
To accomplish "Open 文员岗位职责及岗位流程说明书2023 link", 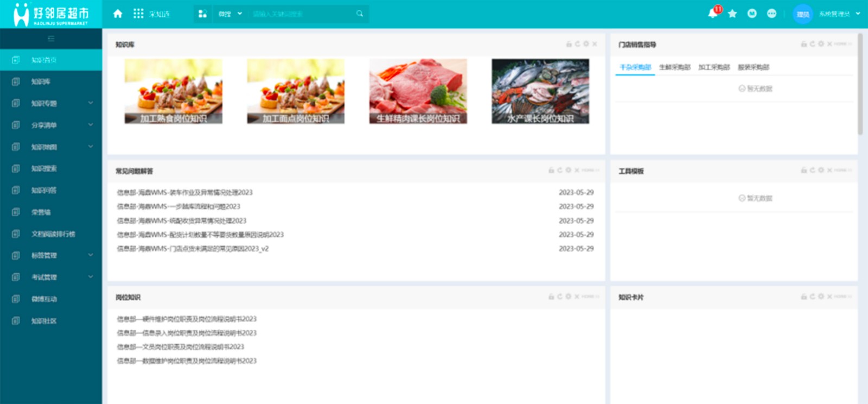I will tap(181, 346).
